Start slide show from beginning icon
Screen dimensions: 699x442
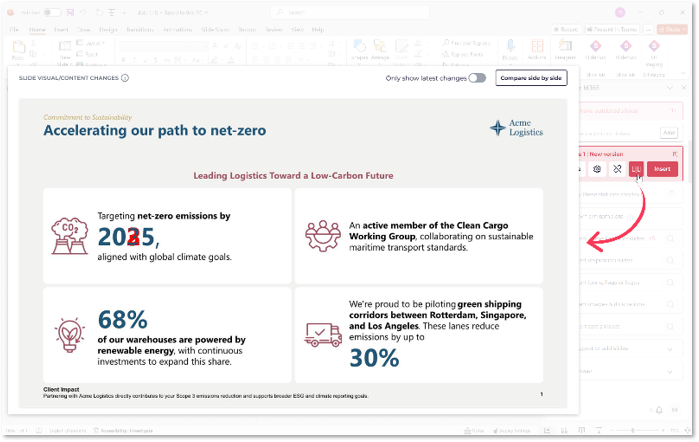111,12
